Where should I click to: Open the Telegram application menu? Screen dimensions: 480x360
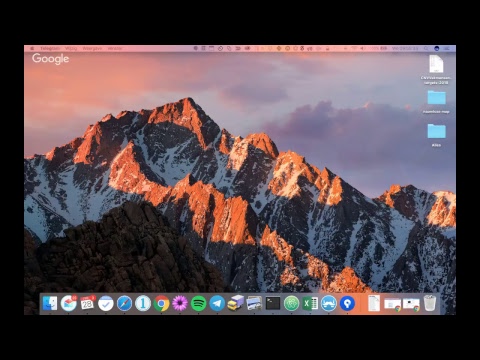click(50, 48)
